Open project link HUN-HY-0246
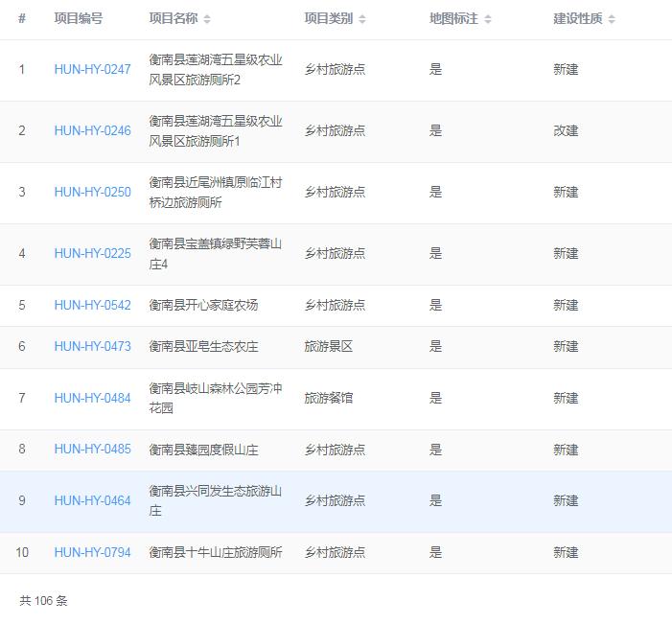This screenshot has width=672, height=624. [92, 131]
